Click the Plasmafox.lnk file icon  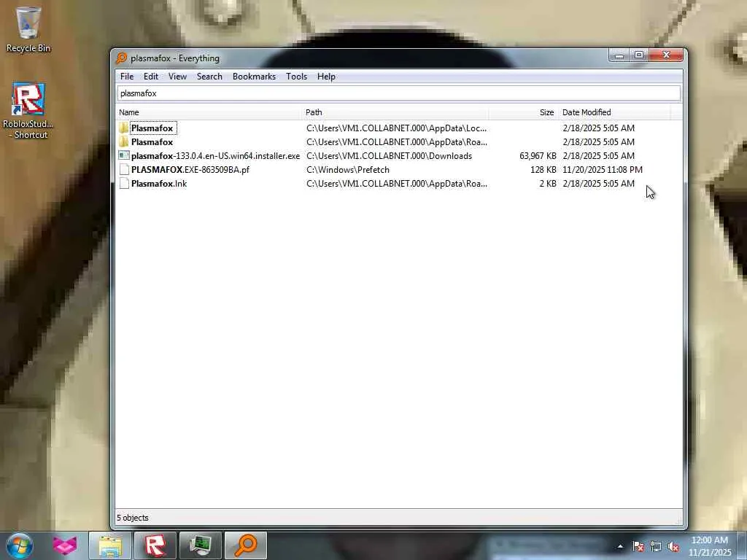click(124, 183)
